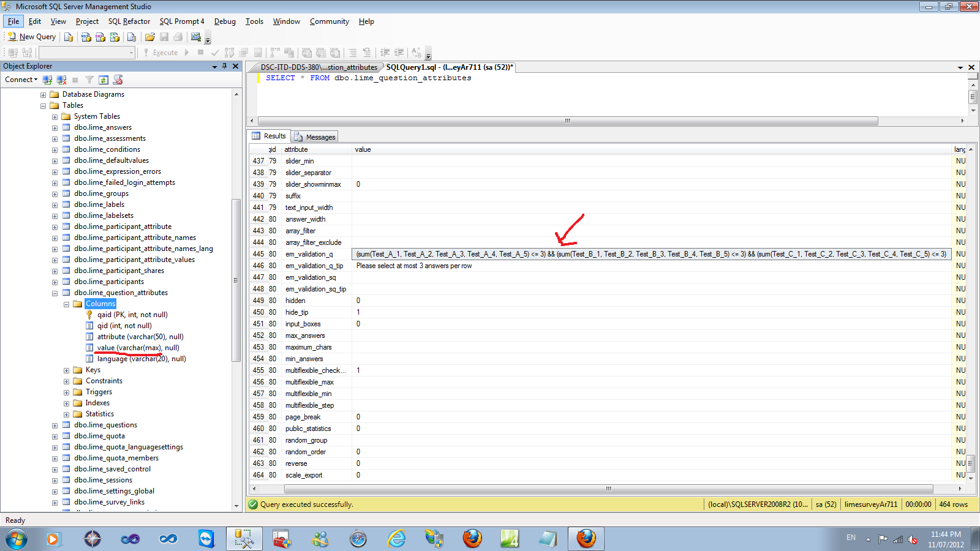Expand the dbo.lime_questions table node
980x551 pixels.
(x=55, y=425)
